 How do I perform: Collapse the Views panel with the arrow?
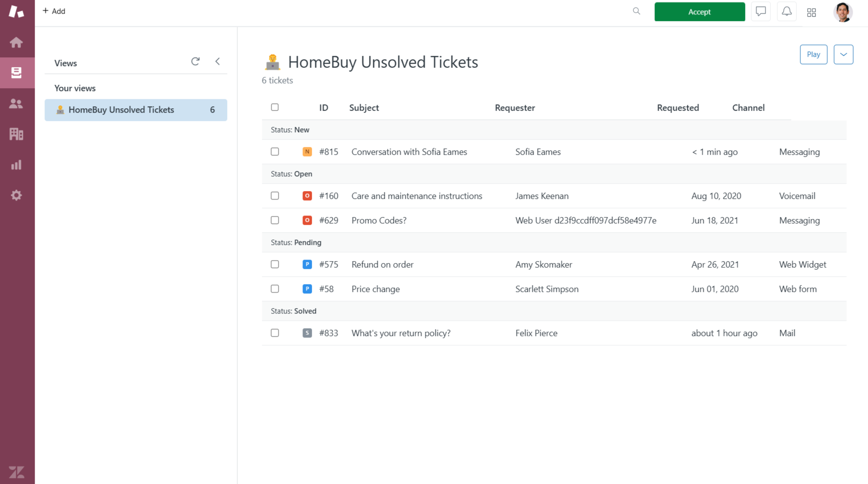point(218,61)
